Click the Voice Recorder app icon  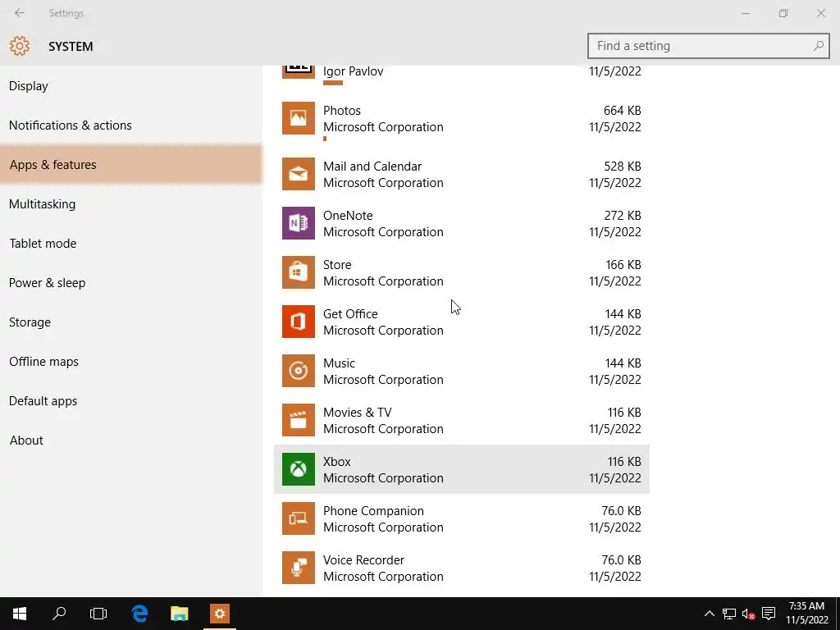pos(299,568)
